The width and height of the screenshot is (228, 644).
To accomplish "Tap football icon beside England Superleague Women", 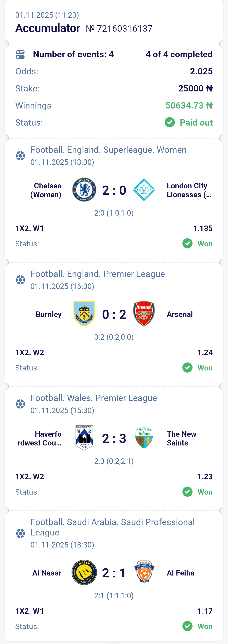I will click(20, 156).
